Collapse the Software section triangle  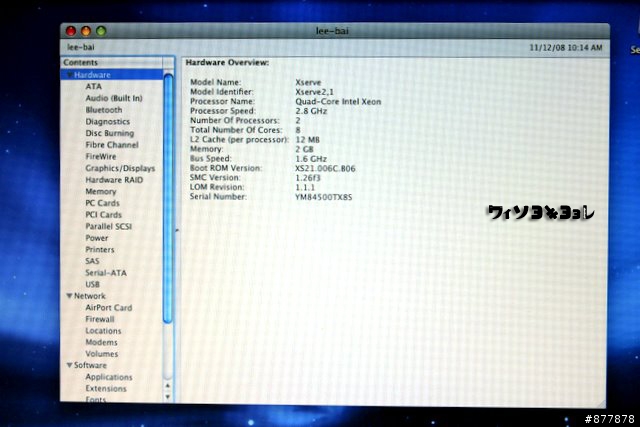(x=69, y=365)
